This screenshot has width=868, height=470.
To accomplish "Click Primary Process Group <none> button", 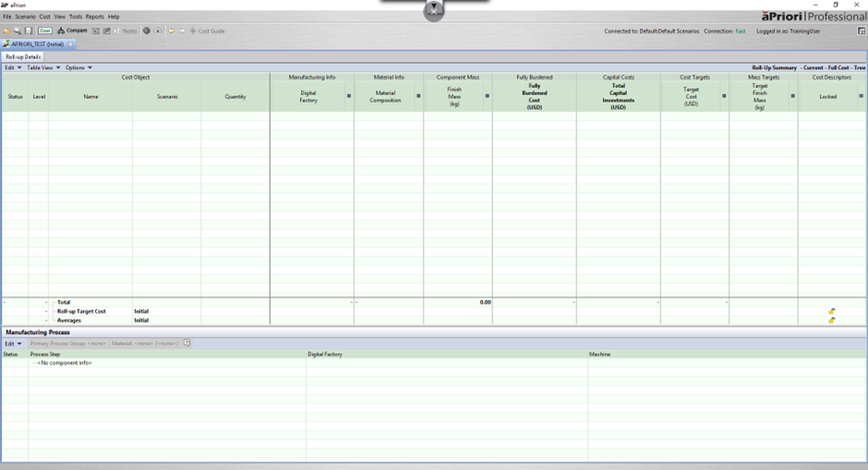I will tap(67, 343).
